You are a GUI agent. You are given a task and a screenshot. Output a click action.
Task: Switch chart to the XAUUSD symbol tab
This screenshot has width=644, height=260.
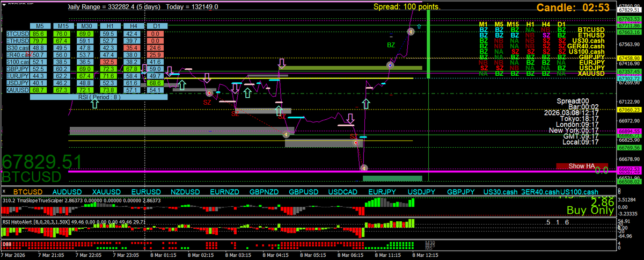106,192
